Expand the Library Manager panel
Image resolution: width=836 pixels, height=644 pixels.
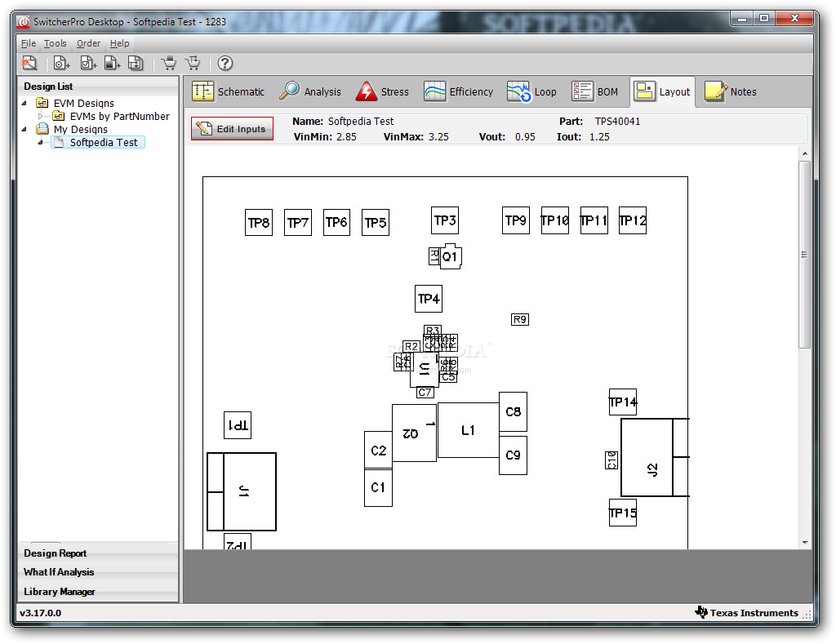click(x=98, y=592)
